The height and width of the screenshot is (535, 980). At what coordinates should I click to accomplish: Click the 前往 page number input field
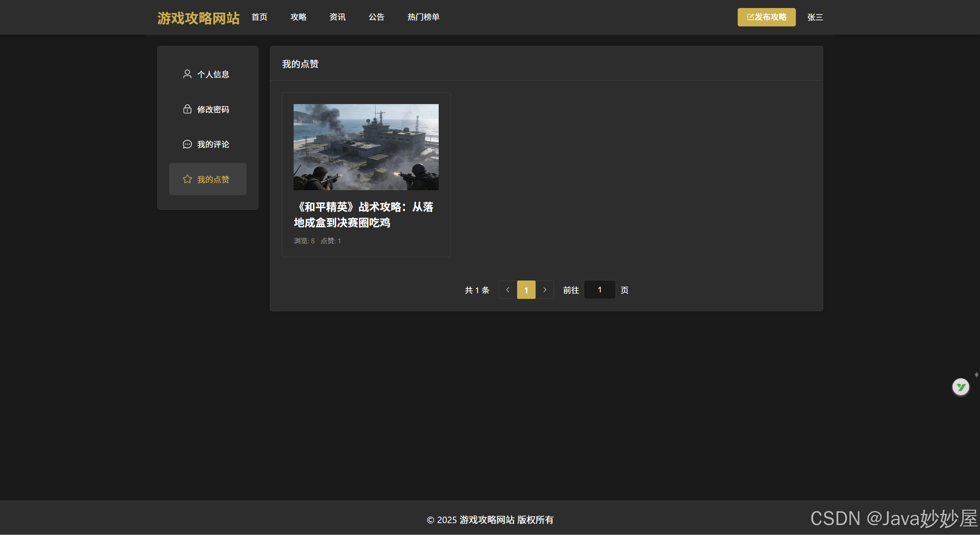click(x=599, y=290)
